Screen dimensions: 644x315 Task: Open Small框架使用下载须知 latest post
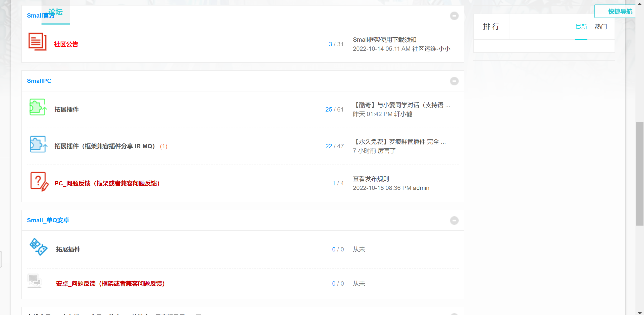pos(384,40)
